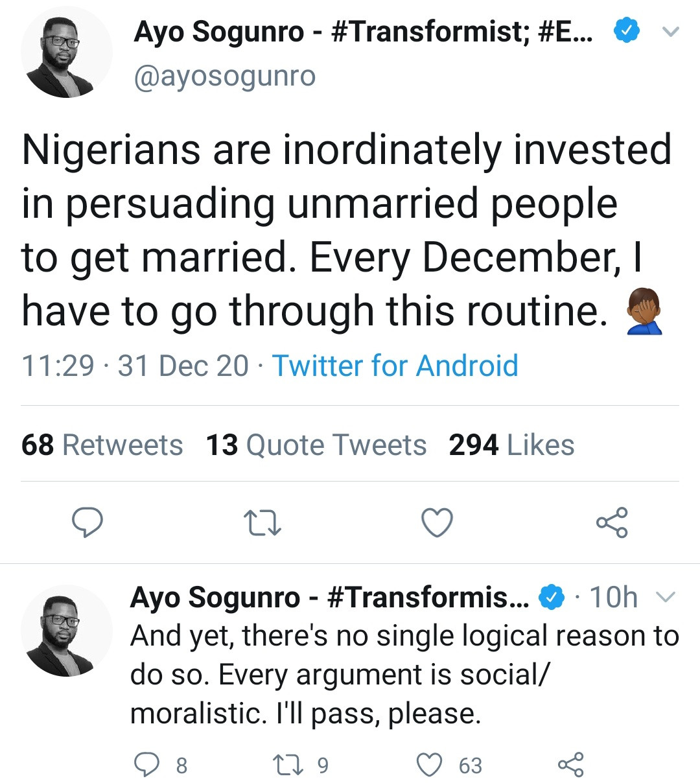Tap the retweet icon on the main tweet
Viewport: 700px width, 783px height.
[x=262, y=522]
